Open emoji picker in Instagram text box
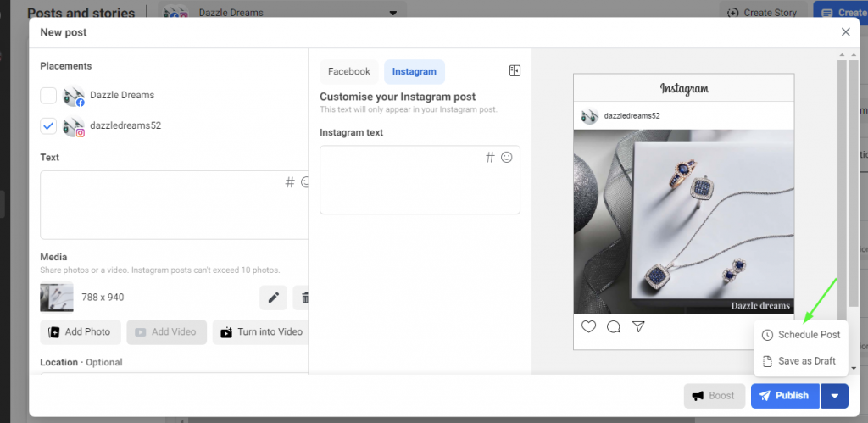The height and width of the screenshot is (423, 868). pos(507,157)
